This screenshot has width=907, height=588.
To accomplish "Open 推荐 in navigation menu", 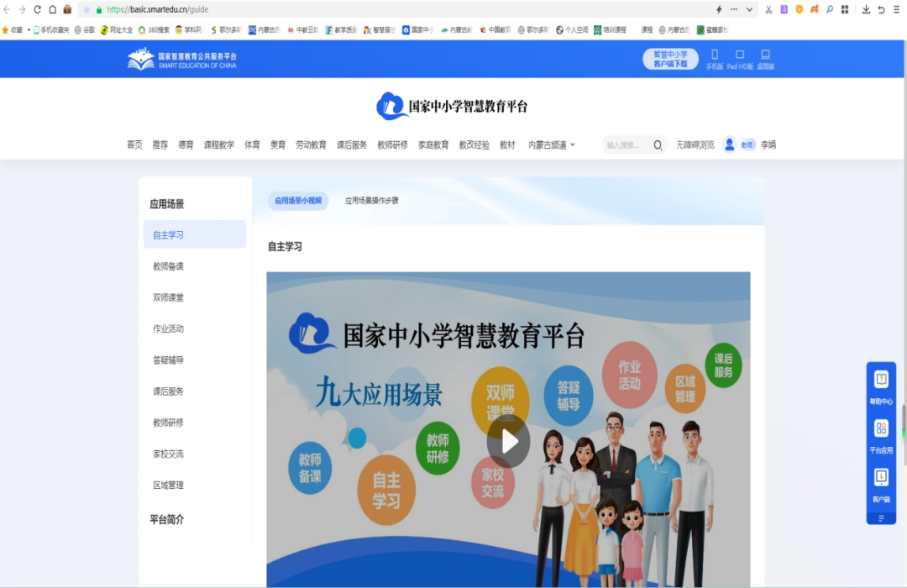I will tap(160, 144).
